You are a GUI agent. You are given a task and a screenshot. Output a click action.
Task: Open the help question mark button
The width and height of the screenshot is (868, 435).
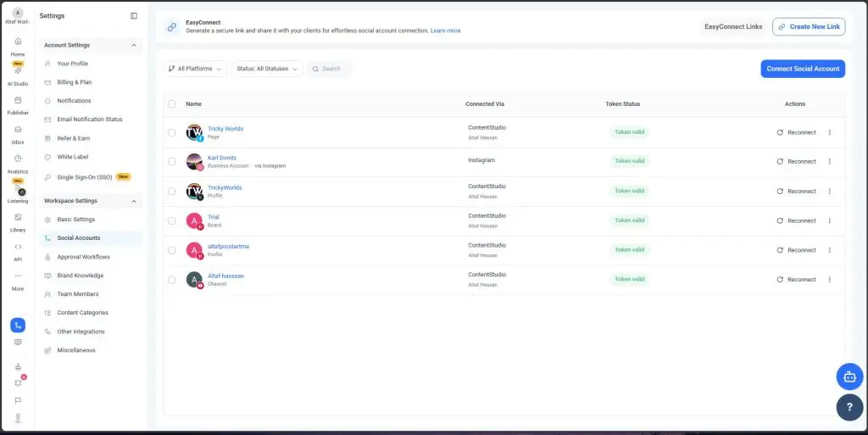click(849, 407)
